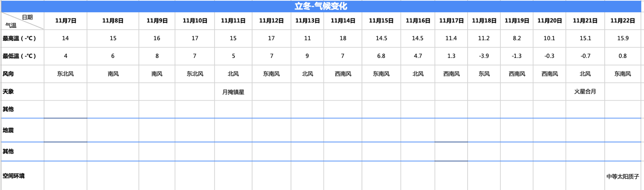Select the 南风 cell under 11月8日
Viewport: 644px width, 190px height.
point(113,74)
